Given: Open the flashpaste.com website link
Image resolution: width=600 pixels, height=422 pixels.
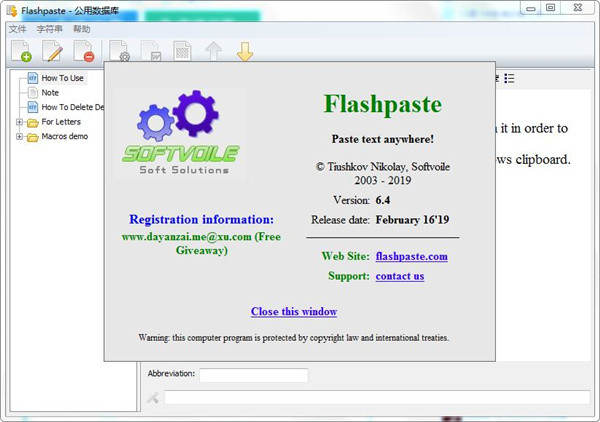Looking at the screenshot, I should 411,256.
